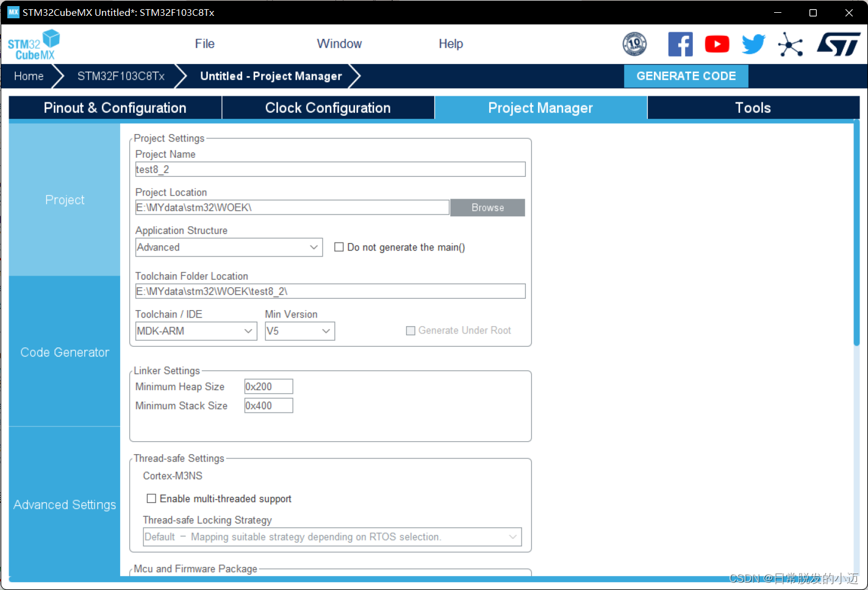
Task: Open the File menu
Action: click(x=204, y=44)
